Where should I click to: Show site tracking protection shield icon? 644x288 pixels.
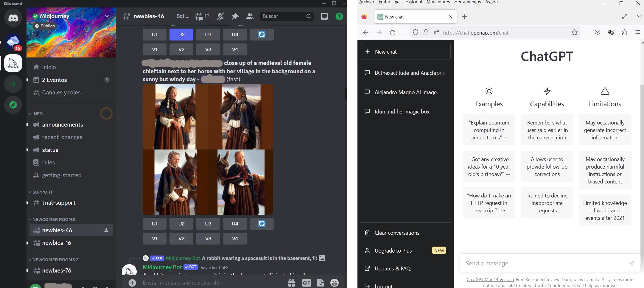point(415,32)
